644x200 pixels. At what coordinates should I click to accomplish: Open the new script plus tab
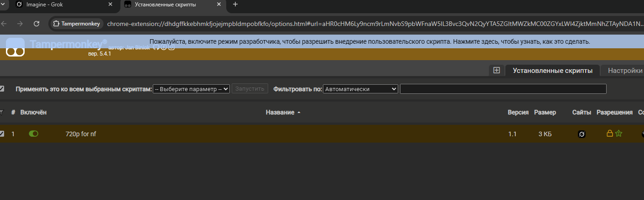point(497,71)
